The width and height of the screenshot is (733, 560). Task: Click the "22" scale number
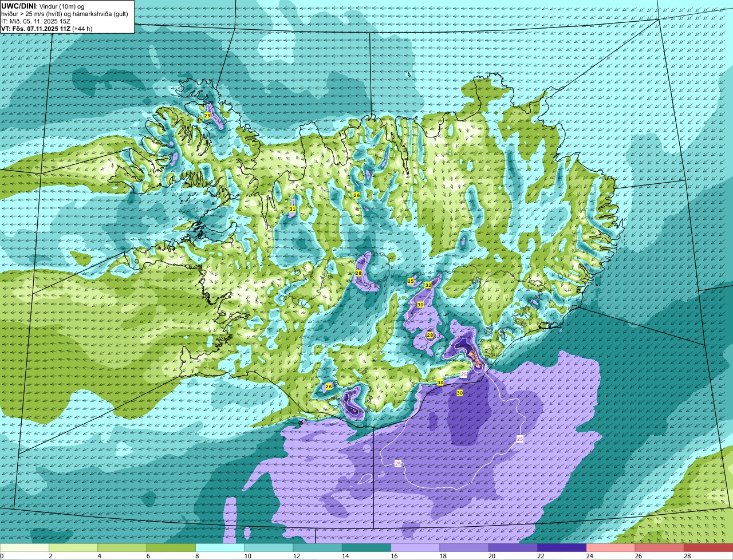click(540, 556)
